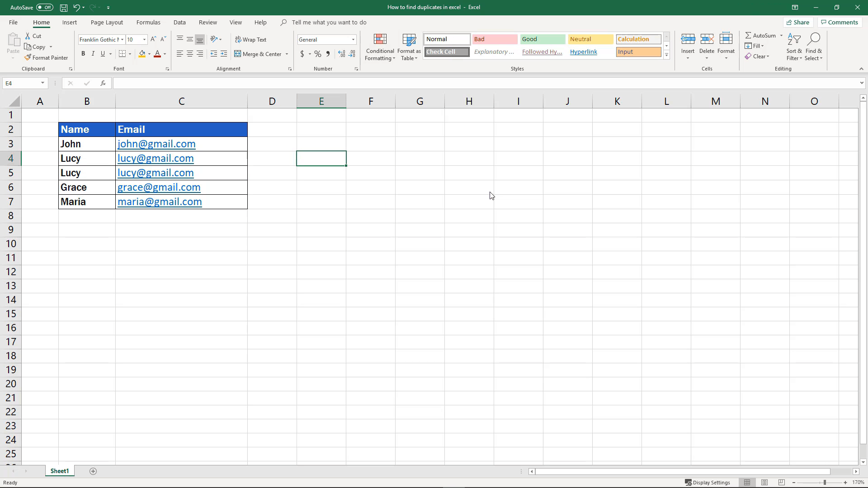Switch to the Formulas tab

point(148,22)
